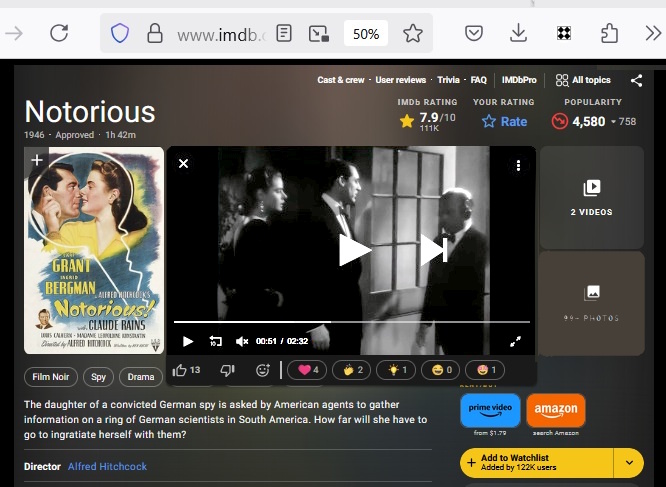Click the Rate button to rate Notorious
Viewport: 666px width, 487px height.
click(504, 121)
